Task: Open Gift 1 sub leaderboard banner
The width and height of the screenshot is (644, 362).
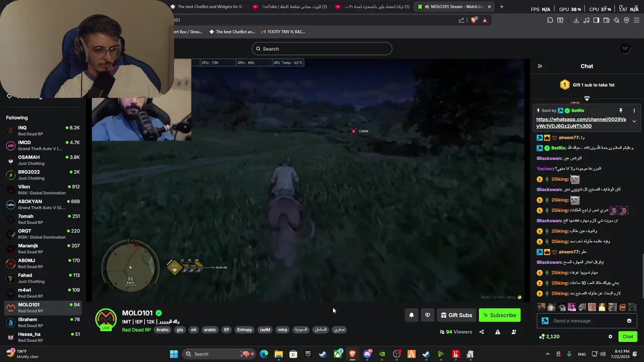Action: pos(587,85)
